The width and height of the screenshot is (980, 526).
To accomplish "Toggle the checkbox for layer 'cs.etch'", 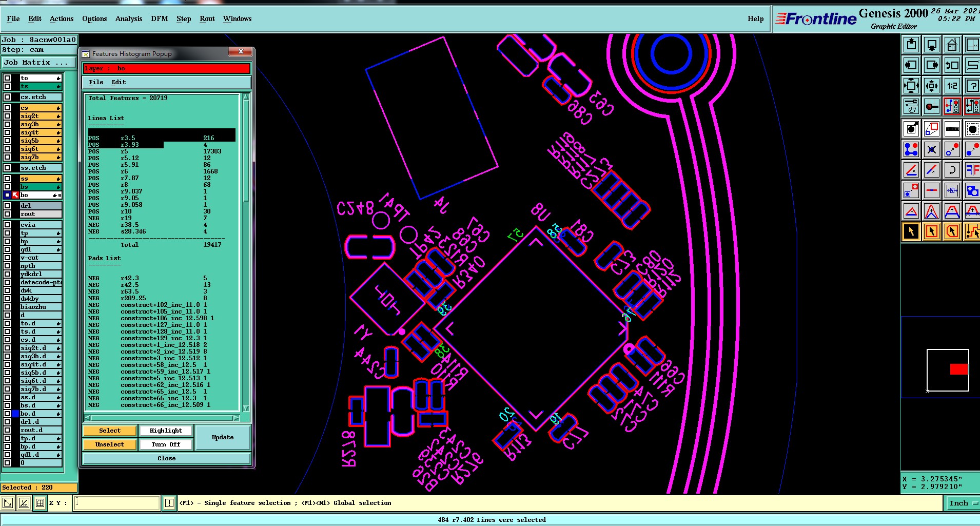I will coord(7,97).
